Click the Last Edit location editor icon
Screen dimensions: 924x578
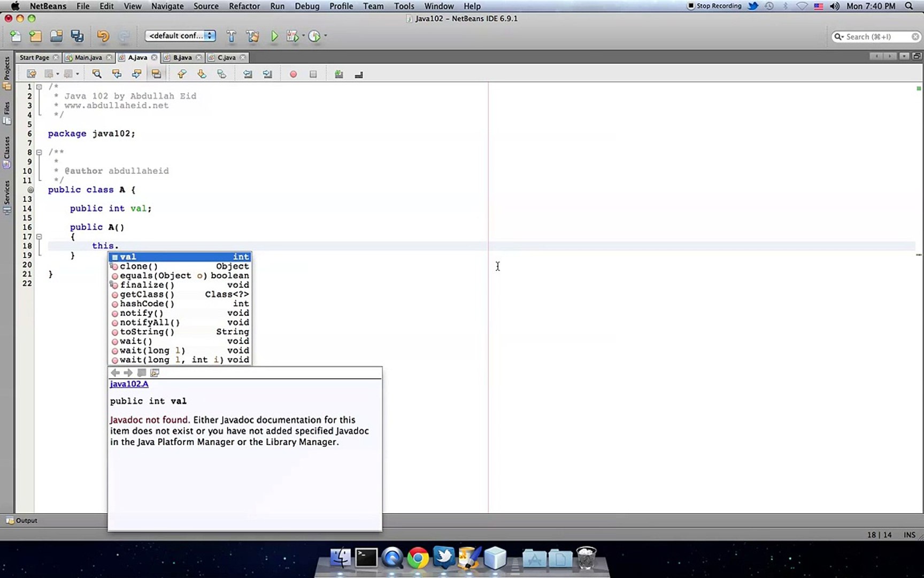tap(32, 74)
